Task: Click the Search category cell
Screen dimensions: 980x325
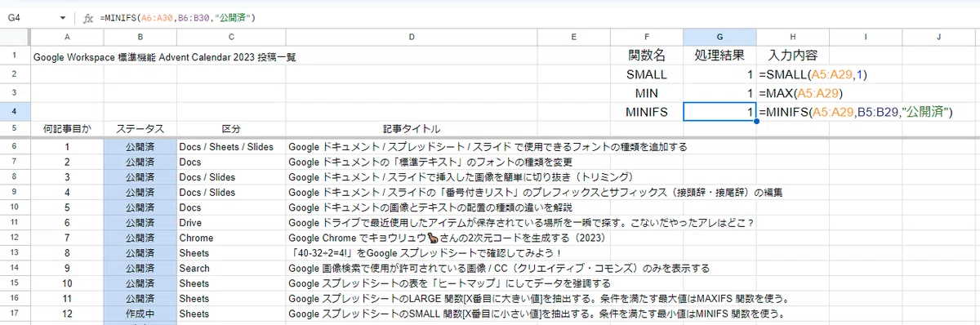Action: (x=230, y=267)
